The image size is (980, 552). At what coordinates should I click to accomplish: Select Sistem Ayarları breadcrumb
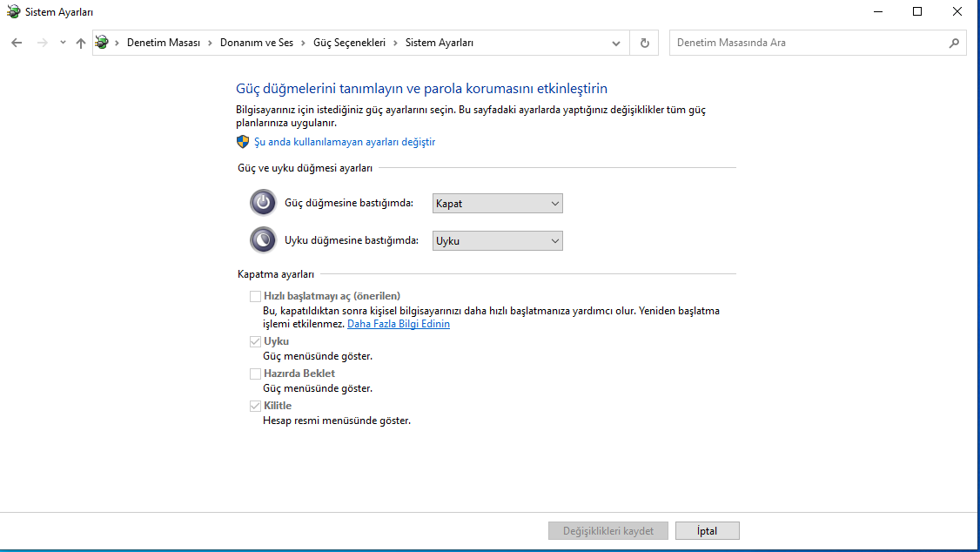pyautogui.click(x=440, y=43)
